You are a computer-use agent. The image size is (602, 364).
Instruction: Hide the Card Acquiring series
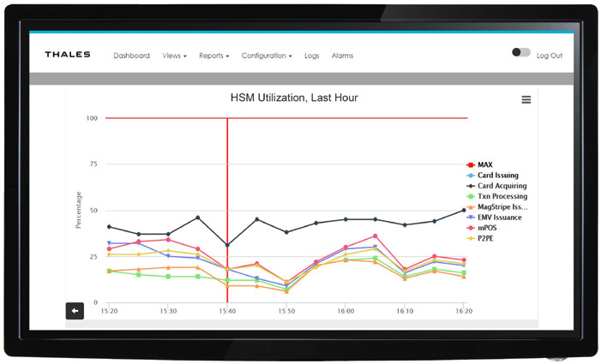497,186
